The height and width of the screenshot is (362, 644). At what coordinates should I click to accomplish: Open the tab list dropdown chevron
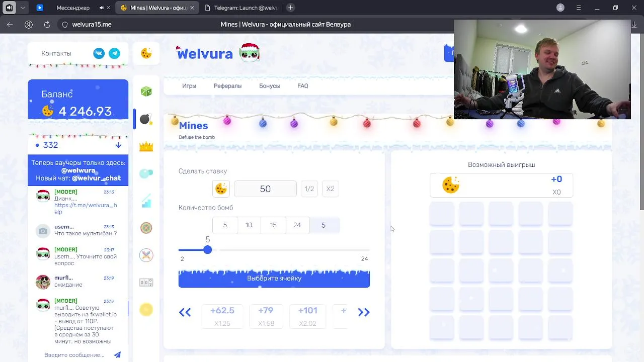click(23, 8)
